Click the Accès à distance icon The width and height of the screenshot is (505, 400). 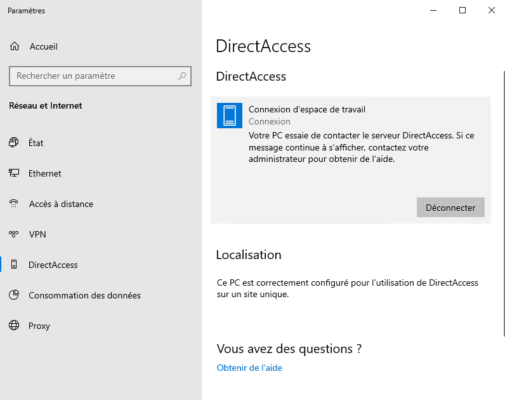click(x=14, y=204)
